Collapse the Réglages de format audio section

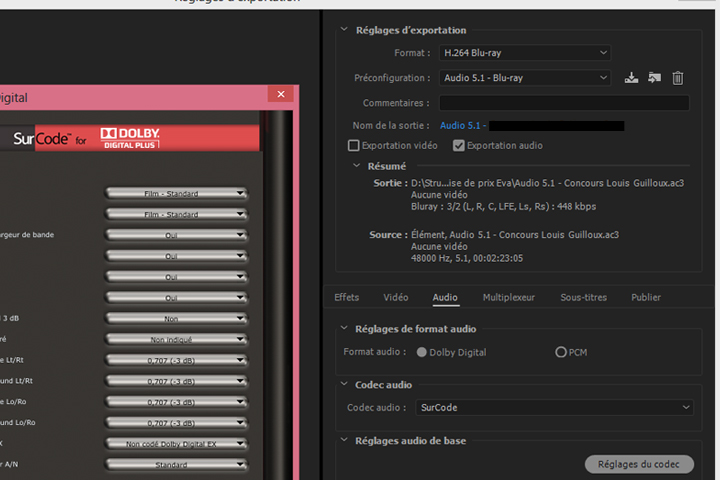pos(344,329)
